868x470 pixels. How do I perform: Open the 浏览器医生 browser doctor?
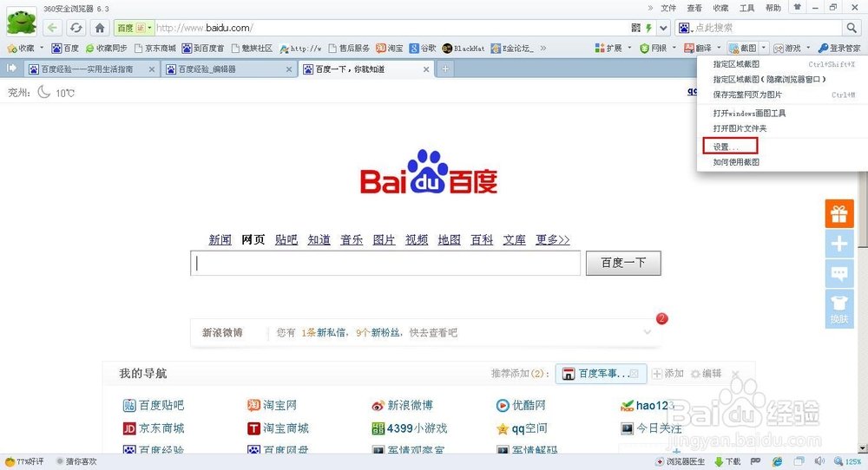click(x=681, y=461)
